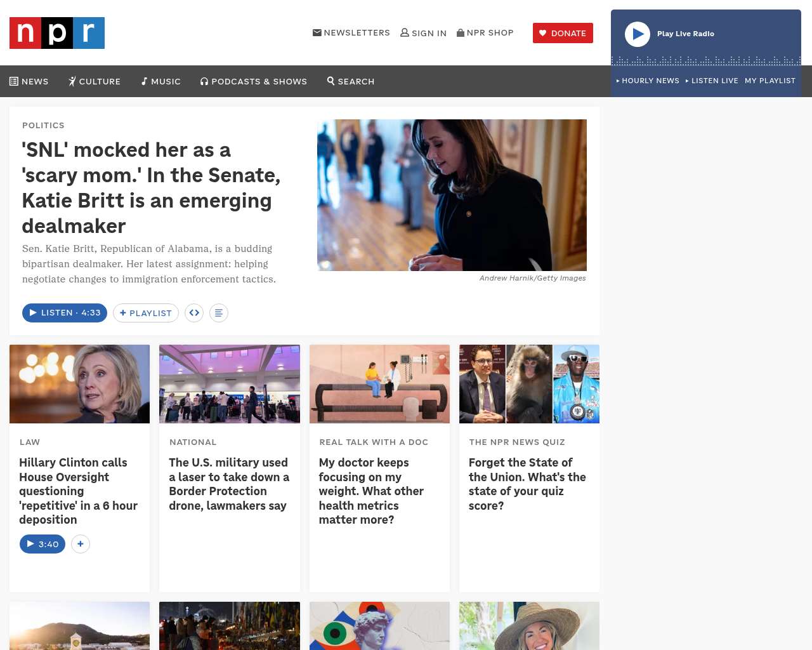Expand the Hourly News option in the player
812x650 pixels.
648,81
